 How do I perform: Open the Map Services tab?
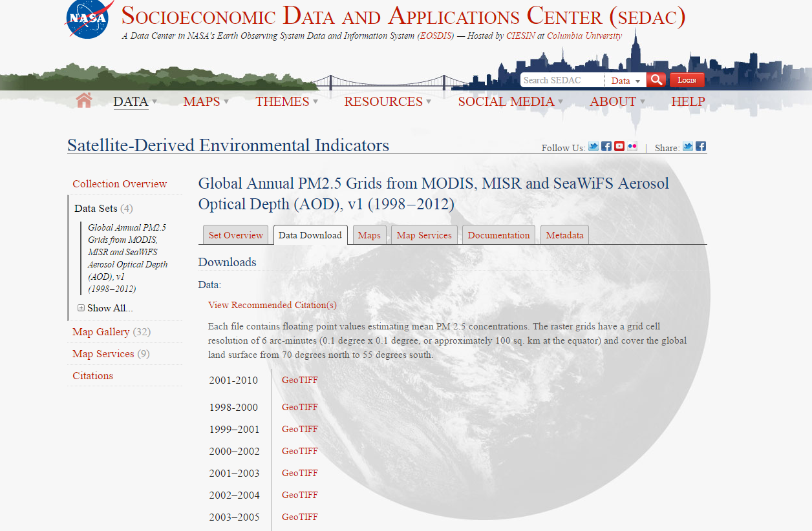point(424,235)
